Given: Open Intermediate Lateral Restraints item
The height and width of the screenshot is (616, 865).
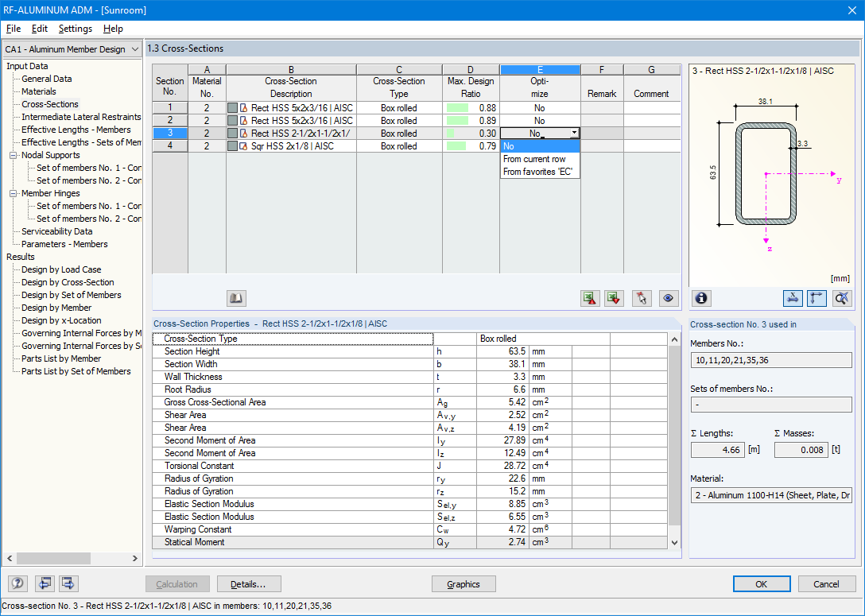Looking at the screenshot, I should (81, 117).
